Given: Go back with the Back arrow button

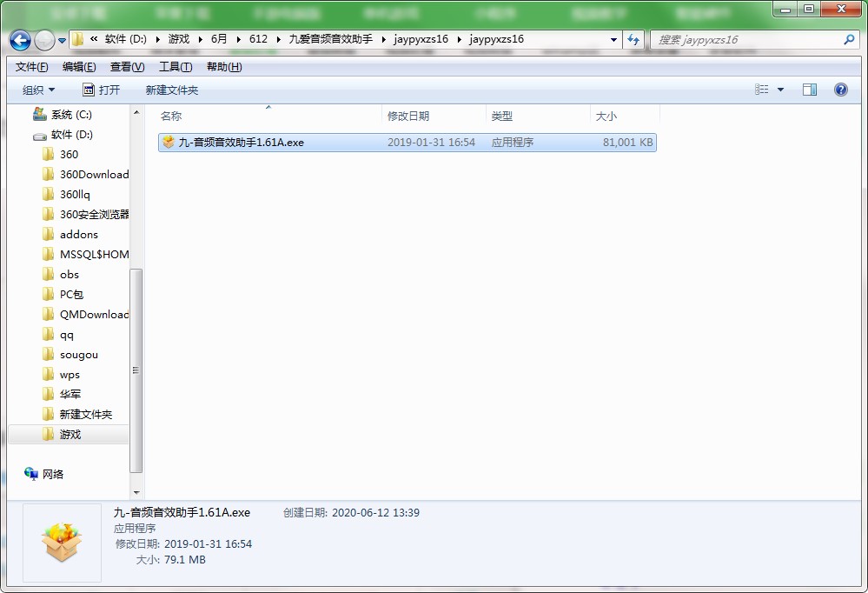Looking at the screenshot, I should (21, 40).
